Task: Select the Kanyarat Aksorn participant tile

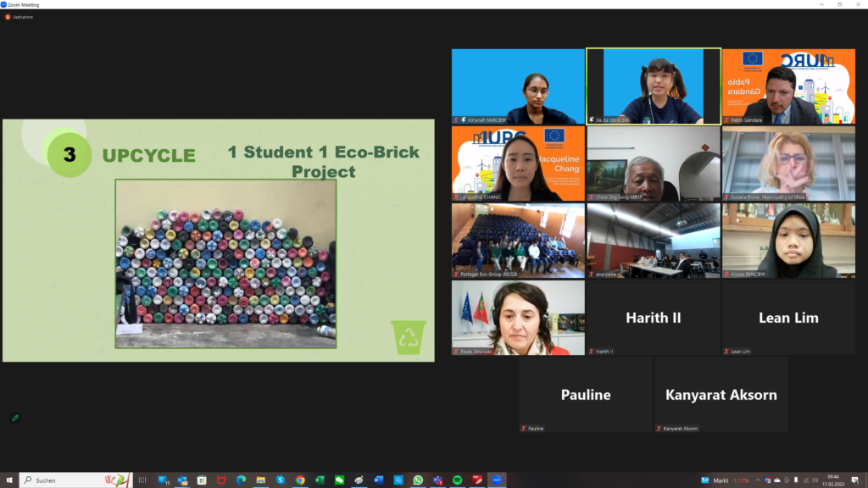Action: point(721,395)
